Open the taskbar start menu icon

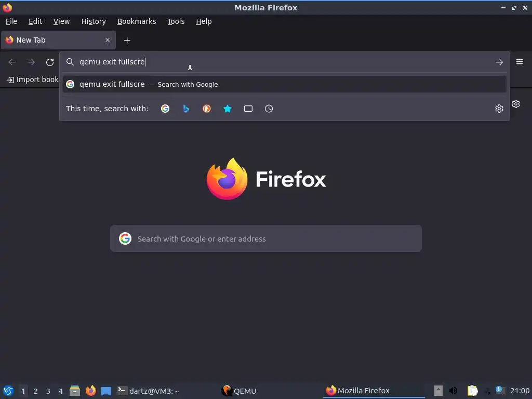pos(8,391)
